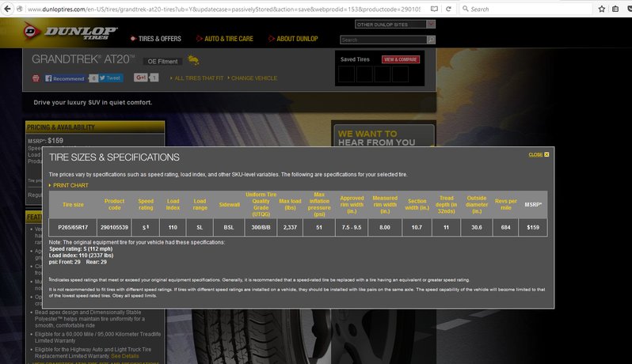The width and height of the screenshot is (632, 364).
Task: Click the Outside diameter column header
Action: [x=477, y=204]
